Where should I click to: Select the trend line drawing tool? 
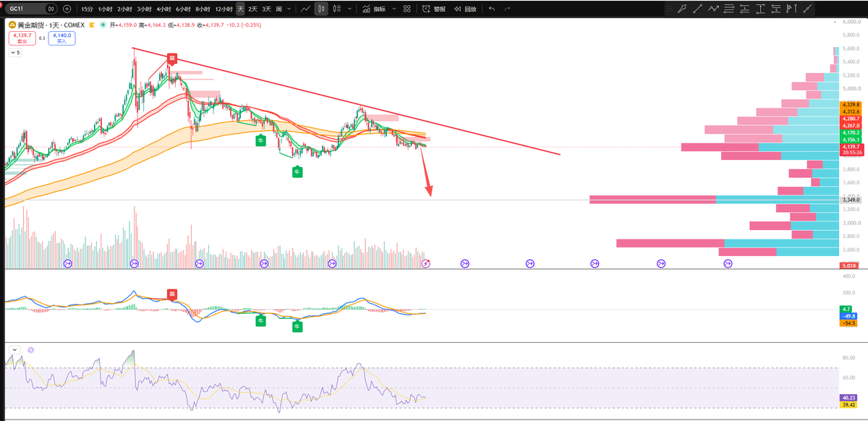tap(698, 9)
